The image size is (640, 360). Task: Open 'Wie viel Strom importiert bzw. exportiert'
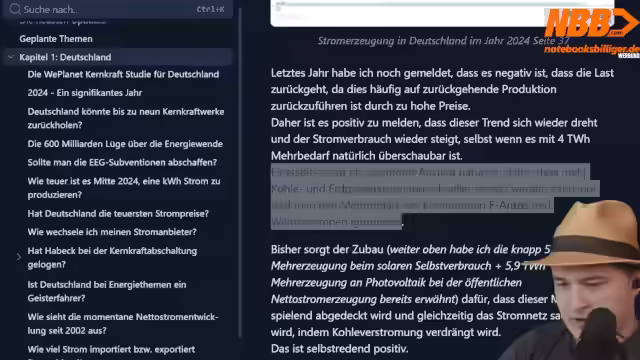111,349
